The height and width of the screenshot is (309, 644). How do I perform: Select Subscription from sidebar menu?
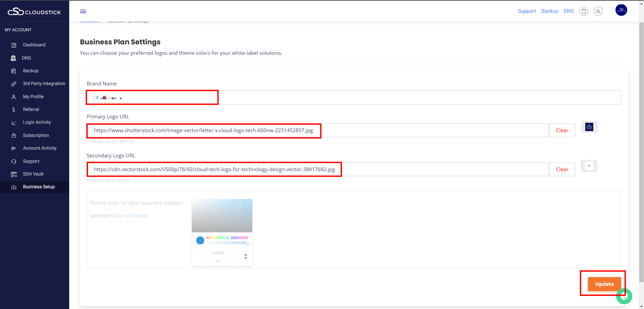pyautogui.click(x=36, y=136)
